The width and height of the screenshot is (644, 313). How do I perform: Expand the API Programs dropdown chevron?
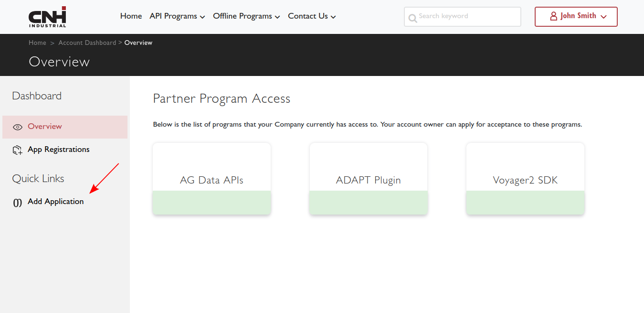click(x=202, y=17)
